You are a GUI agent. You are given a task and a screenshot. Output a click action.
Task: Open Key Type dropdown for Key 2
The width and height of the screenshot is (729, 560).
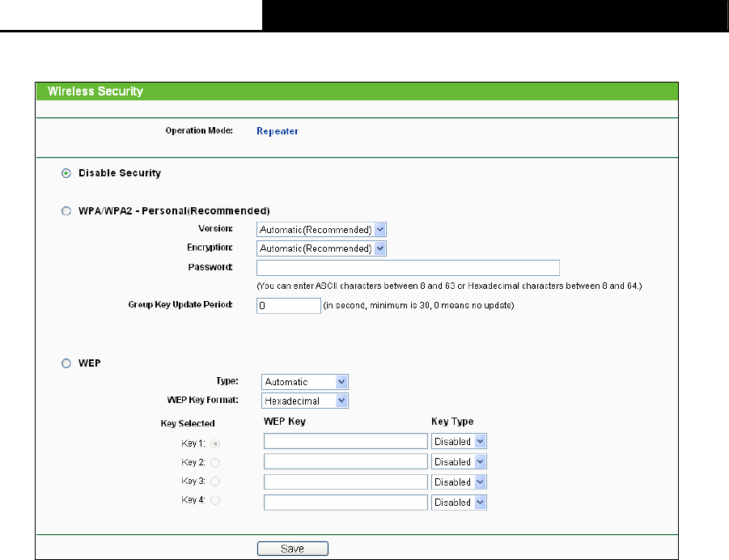point(459,462)
